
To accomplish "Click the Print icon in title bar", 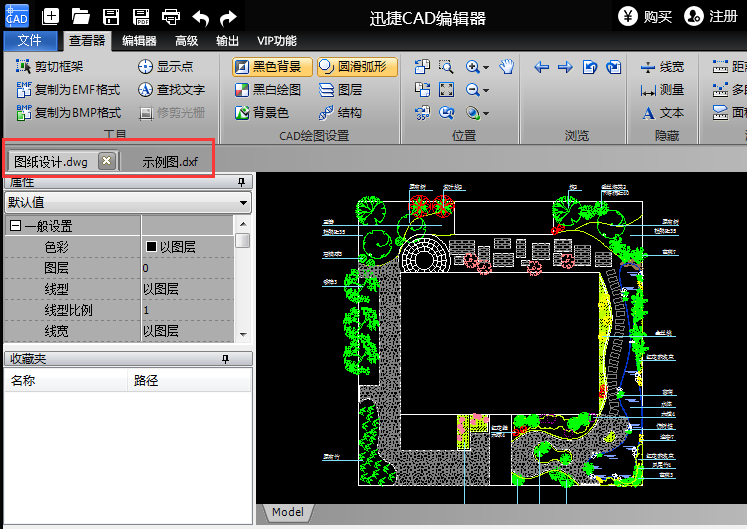I will point(171,16).
